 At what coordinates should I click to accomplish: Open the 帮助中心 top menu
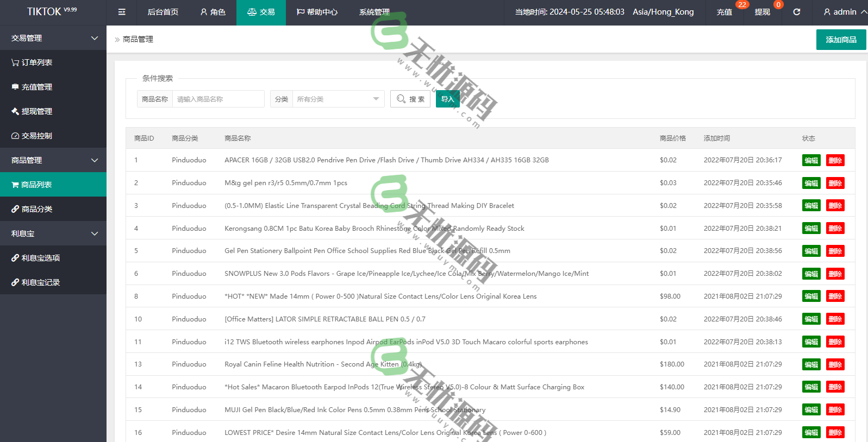317,12
